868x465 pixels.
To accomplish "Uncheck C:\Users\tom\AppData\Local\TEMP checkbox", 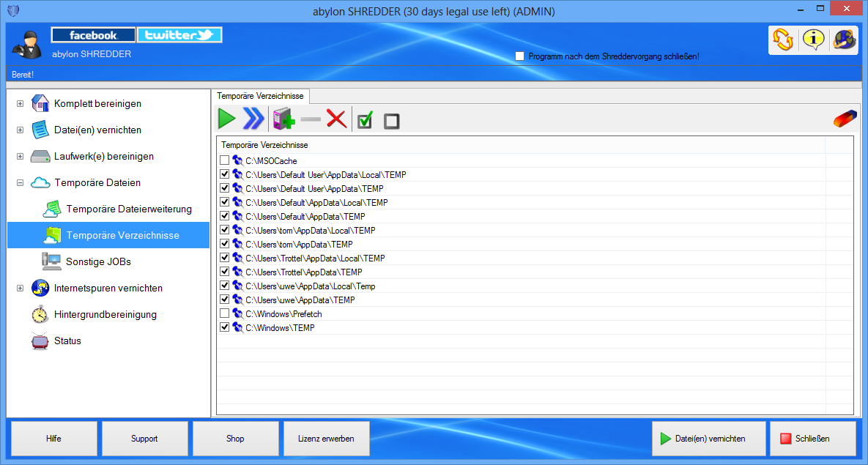I will click(x=224, y=230).
